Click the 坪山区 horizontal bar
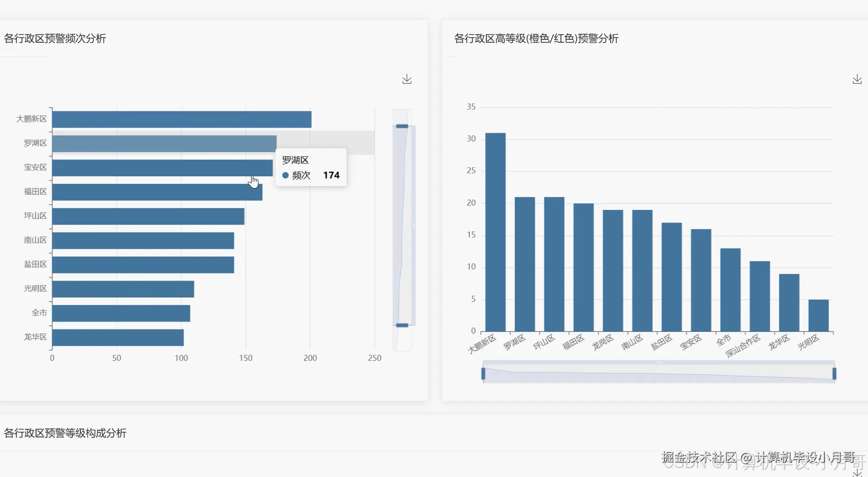Image resolution: width=868 pixels, height=477 pixels. (x=148, y=216)
